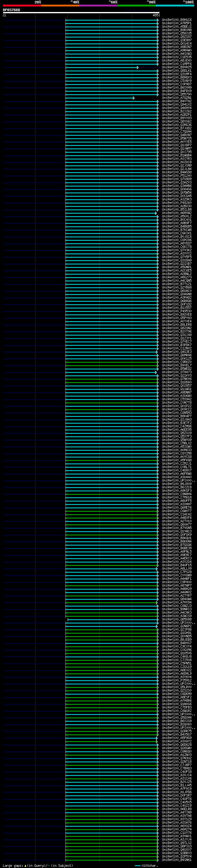This screenshot has width=197, height=868.
Task: Open hit UniRef100_A7R5P1
Action: point(176,23)
